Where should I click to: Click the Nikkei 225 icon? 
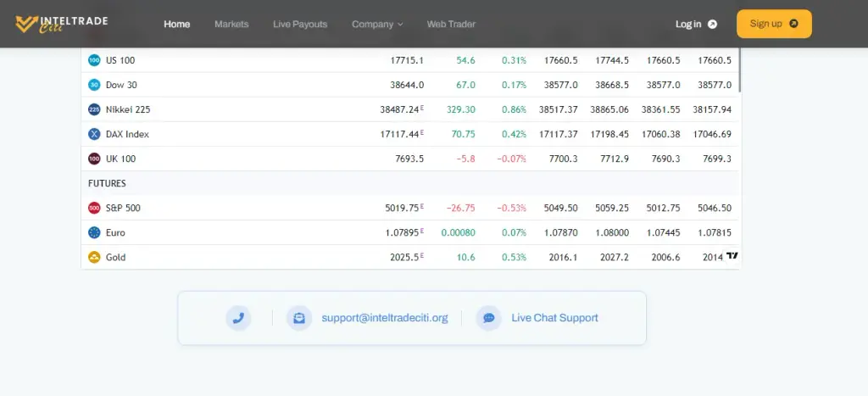coord(94,109)
